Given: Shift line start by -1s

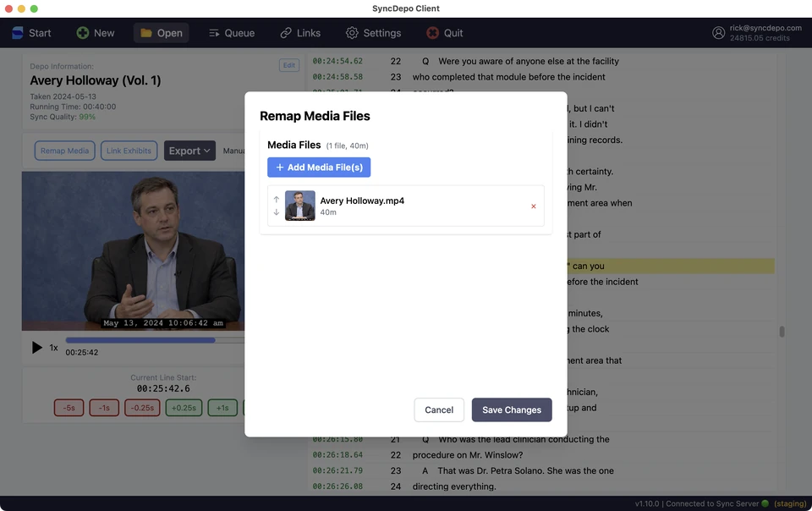Looking at the screenshot, I should coord(104,408).
